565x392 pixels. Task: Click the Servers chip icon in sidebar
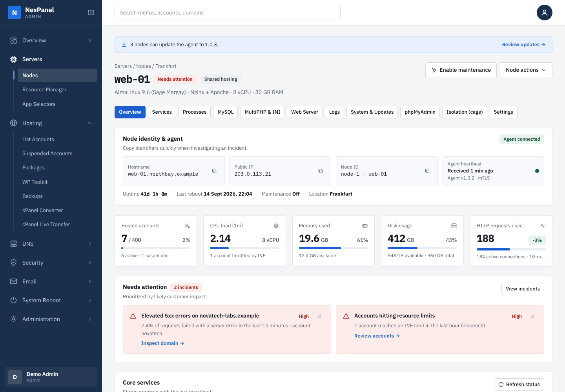pos(14,59)
